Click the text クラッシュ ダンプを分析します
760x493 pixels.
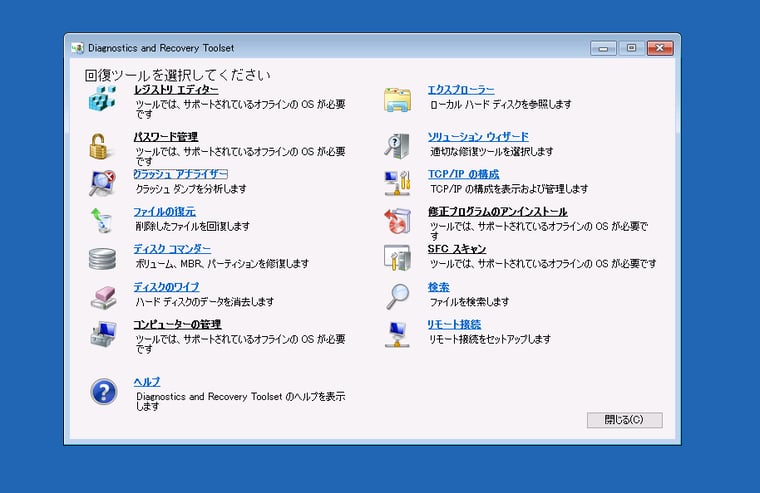[191, 189]
